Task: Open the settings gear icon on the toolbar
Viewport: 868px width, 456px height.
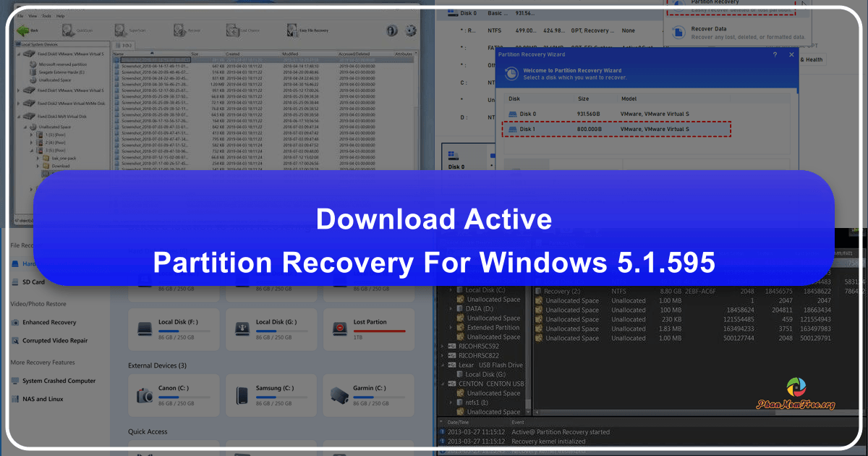Action: [410, 30]
